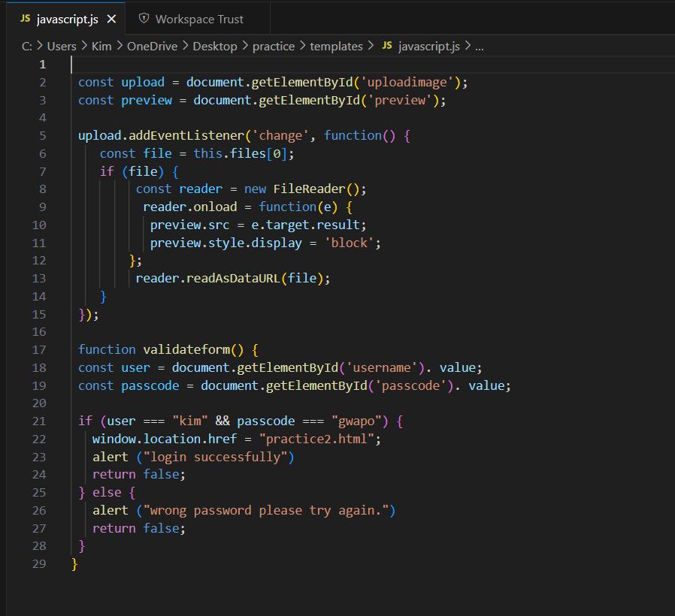
Task: Click the else keyword on line 25
Action: point(107,493)
